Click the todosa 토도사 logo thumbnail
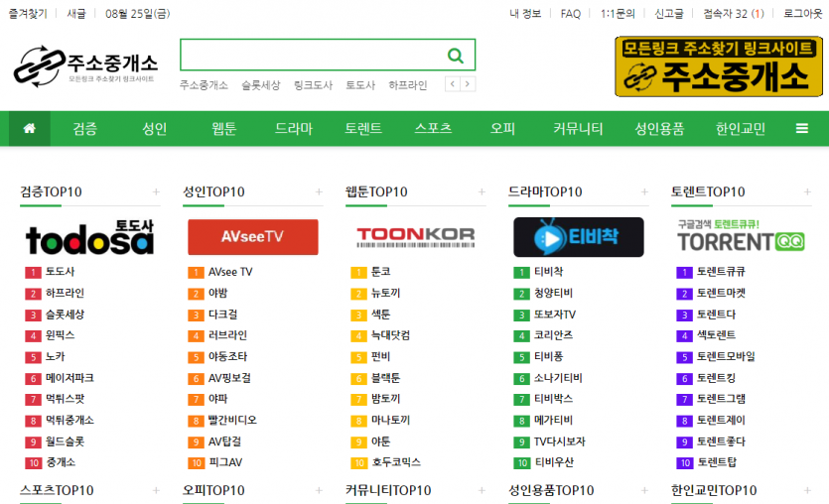The image size is (829, 504). point(90,237)
